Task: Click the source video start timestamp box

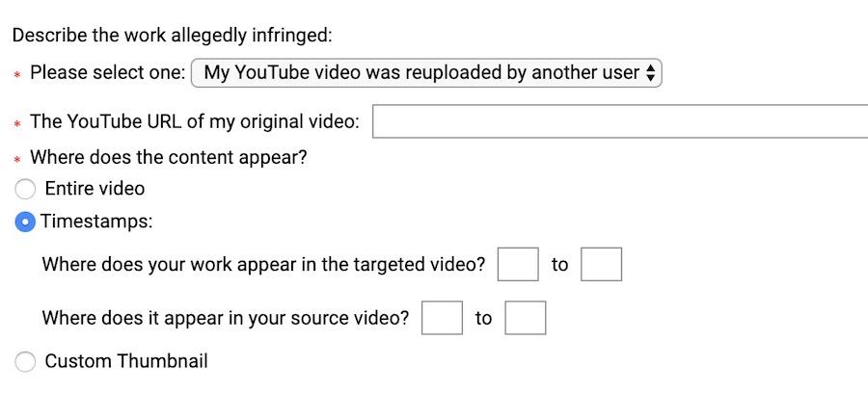Action: (443, 318)
